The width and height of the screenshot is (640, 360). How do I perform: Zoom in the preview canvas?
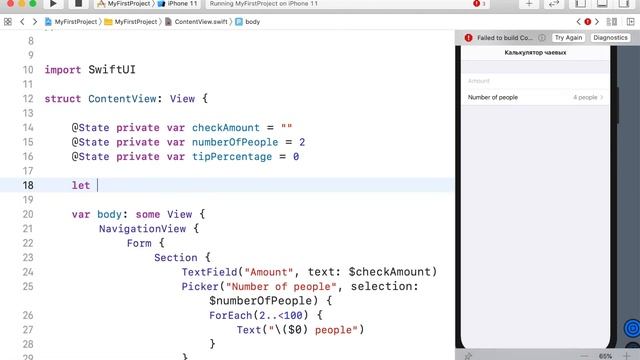(626, 356)
